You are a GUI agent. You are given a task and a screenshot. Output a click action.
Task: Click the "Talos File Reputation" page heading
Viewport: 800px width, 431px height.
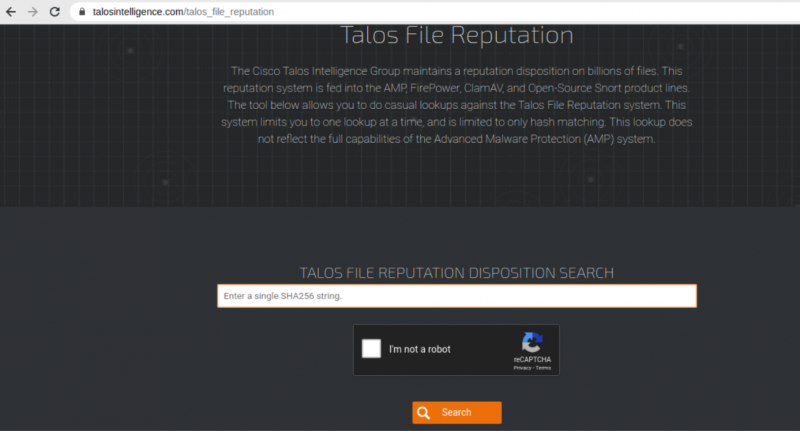point(456,35)
